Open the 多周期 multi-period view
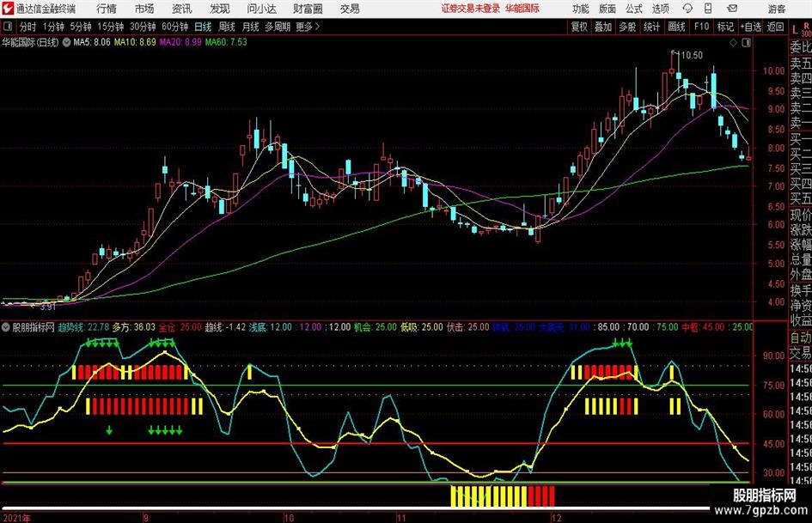 [278, 27]
